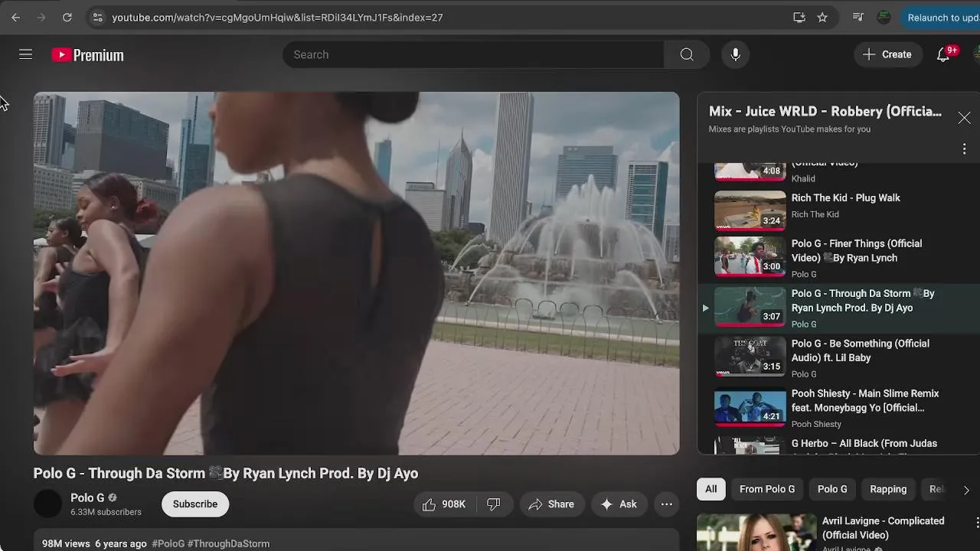Click Relaunch to update button
This screenshot has width=980, height=551.
(941, 17)
